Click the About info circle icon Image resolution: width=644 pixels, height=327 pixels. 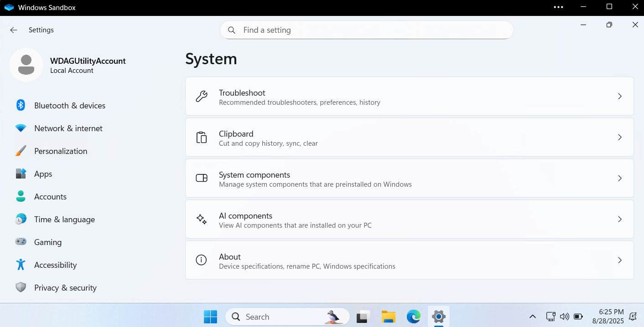click(202, 260)
